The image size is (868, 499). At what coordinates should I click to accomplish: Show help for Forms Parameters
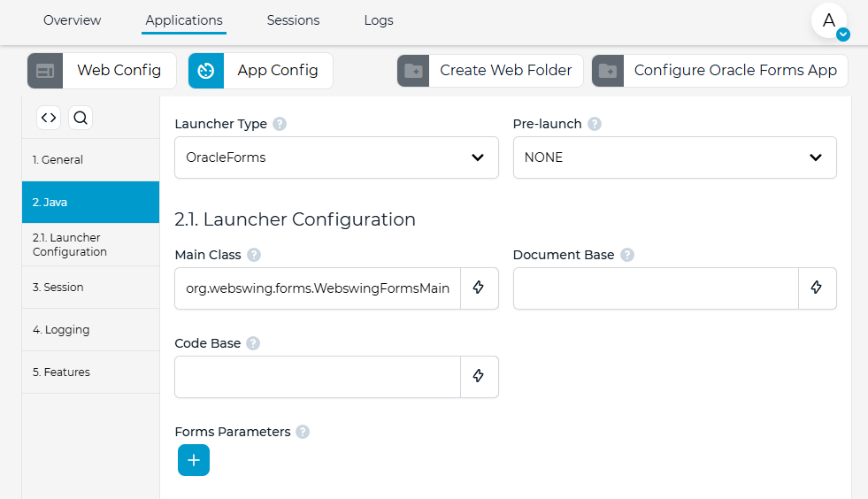pyautogui.click(x=303, y=432)
